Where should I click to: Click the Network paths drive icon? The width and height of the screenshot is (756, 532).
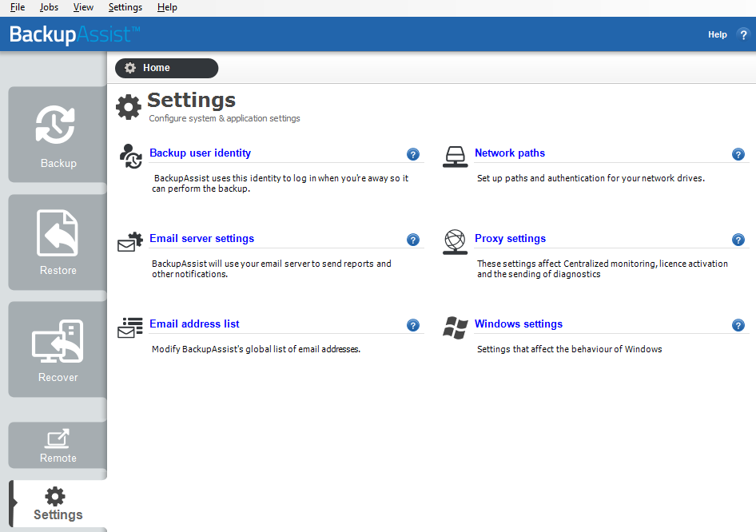click(456, 157)
